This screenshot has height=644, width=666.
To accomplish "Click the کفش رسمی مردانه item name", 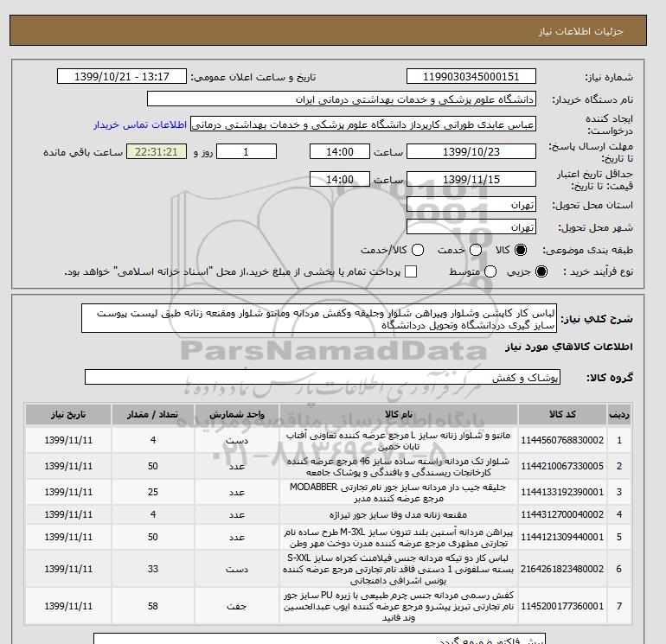I will 399,606.
